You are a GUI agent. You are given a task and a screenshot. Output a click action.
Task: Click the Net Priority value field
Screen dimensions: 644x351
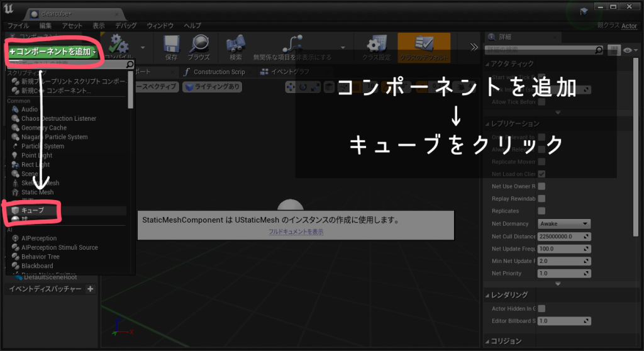click(563, 274)
